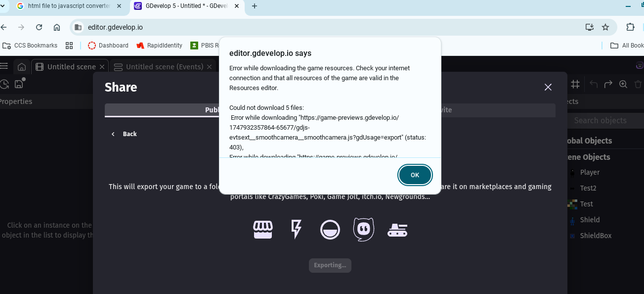Click the Scene Objects group header

(589, 157)
